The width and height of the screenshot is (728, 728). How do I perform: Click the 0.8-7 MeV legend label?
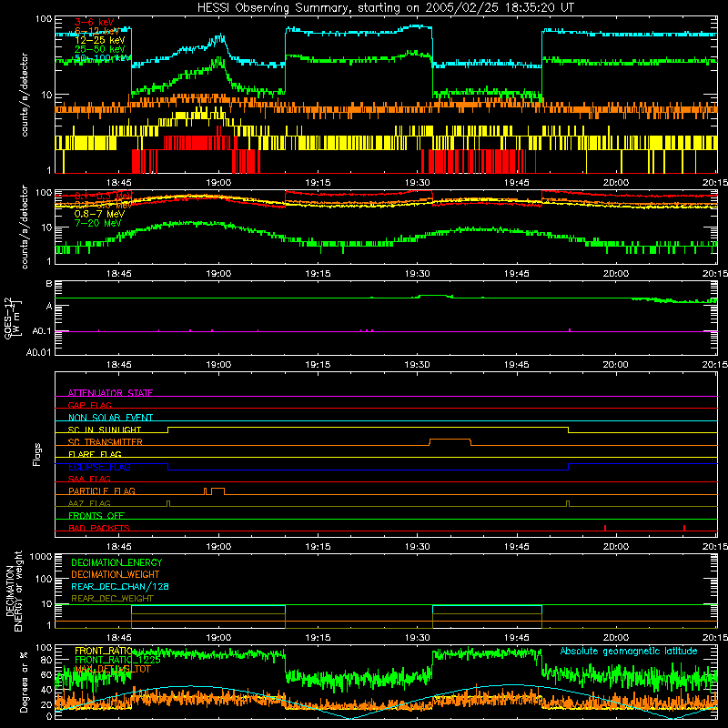tap(99, 214)
